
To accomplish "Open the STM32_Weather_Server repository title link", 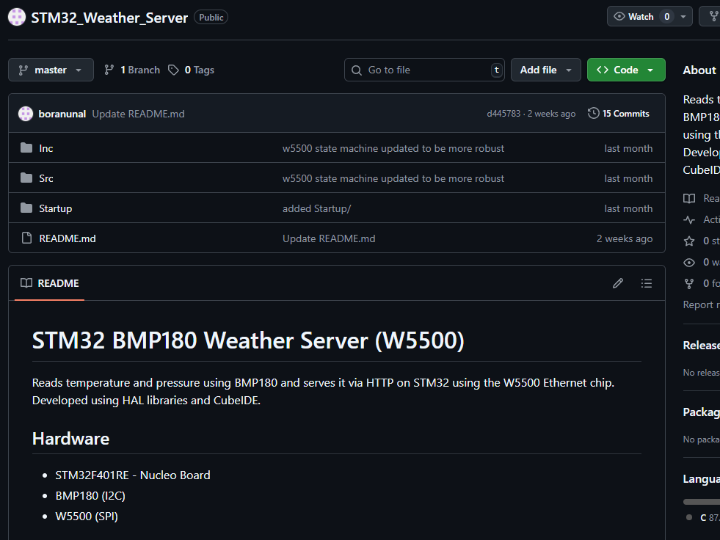I will coord(109,18).
